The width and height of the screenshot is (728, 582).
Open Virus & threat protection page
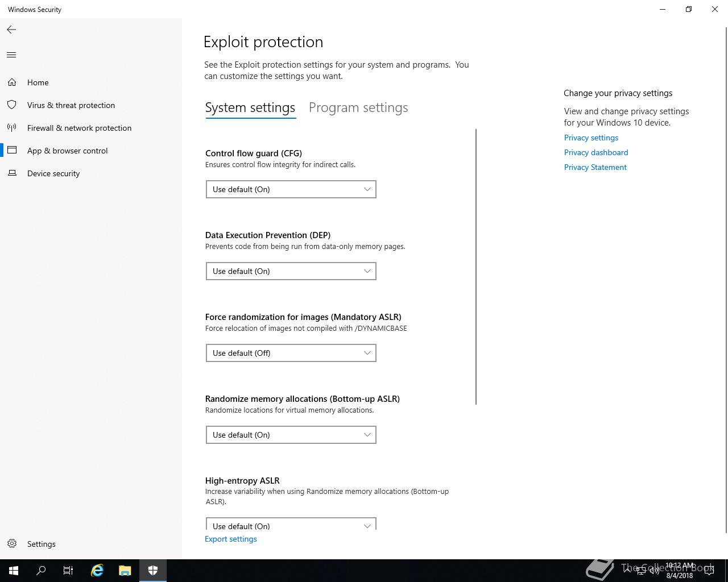pos(71,105)
